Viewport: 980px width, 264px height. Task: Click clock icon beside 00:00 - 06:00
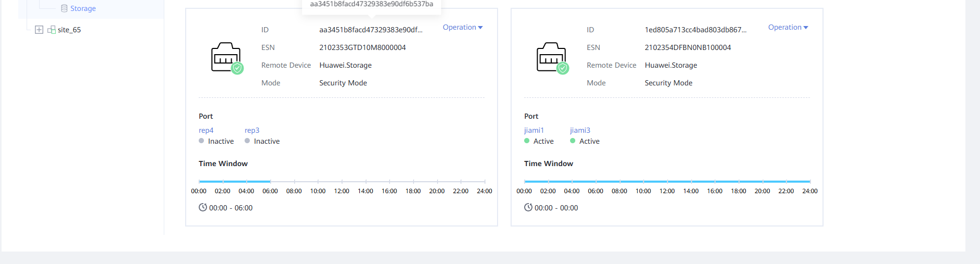point(203,207)
